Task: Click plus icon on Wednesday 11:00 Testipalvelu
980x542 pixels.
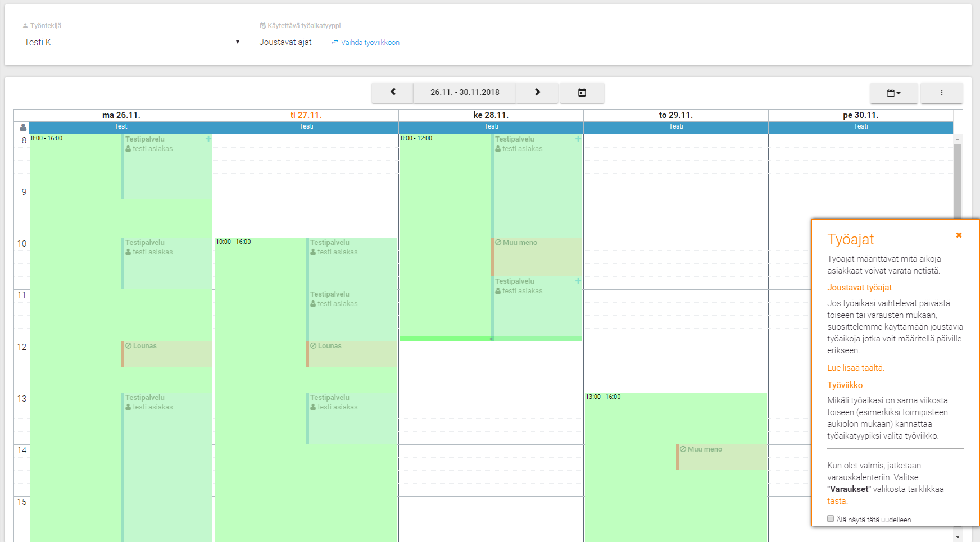Action: pyautogui.click(x=578, y=281)
